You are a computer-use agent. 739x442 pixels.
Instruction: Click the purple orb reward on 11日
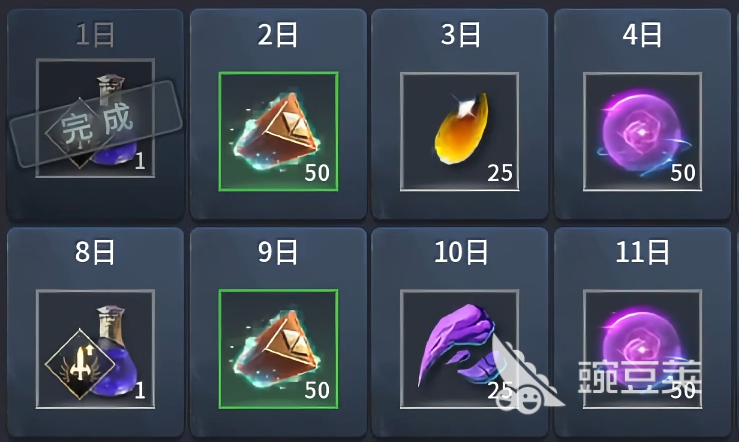click(642, 349)
